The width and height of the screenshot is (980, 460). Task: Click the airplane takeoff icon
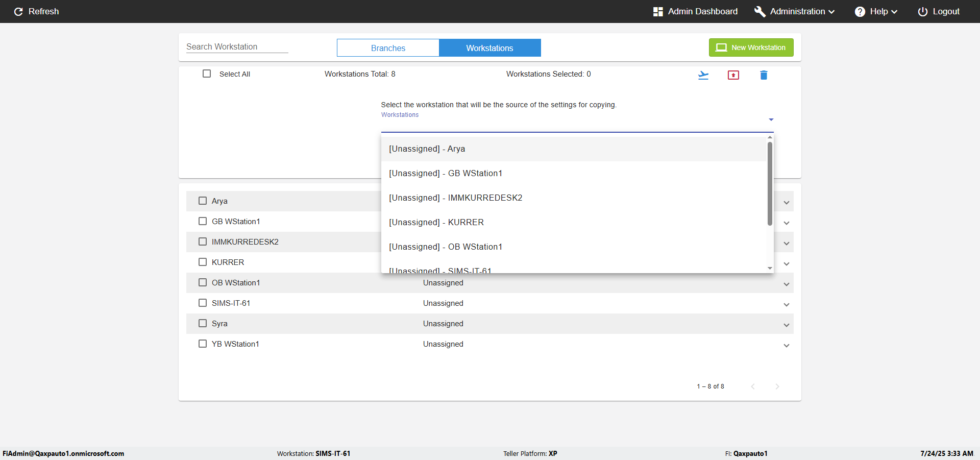tap(703, 75)
